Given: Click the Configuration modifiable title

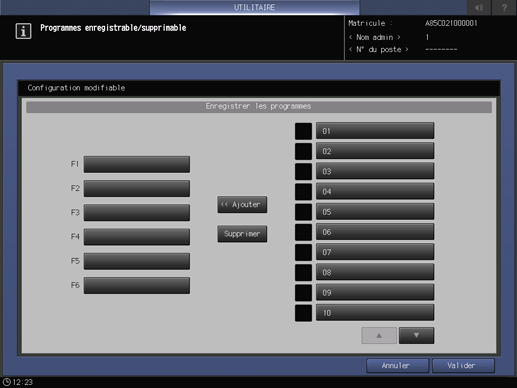Looking at the screenshot, I should coord(76,88).
